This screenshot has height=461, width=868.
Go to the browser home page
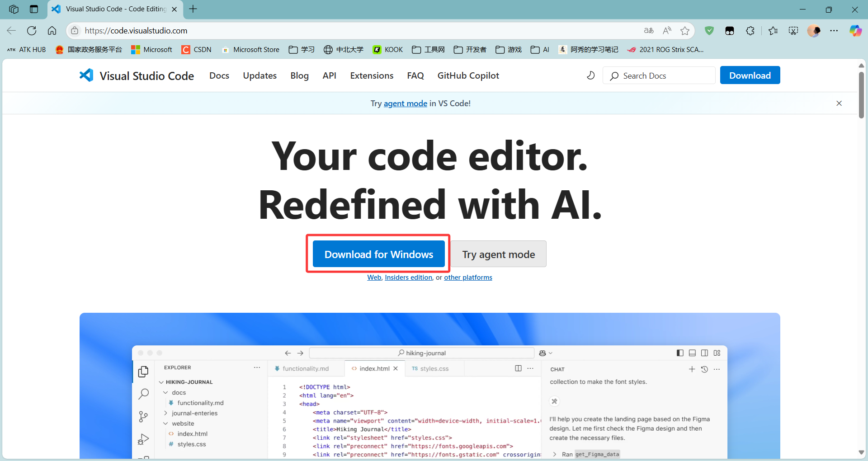tap(52, 31)
